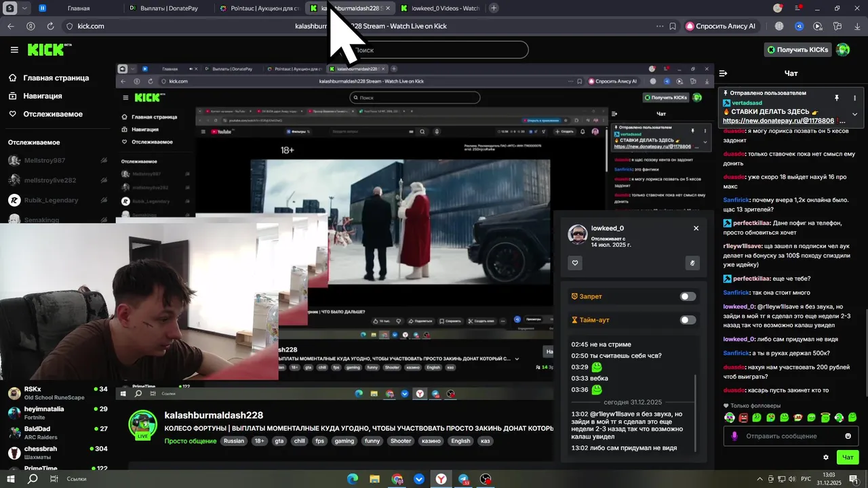Open Microsoft Edge from taskbar
This screenshot has height=488, width=868.
click(x=353, y=479)
